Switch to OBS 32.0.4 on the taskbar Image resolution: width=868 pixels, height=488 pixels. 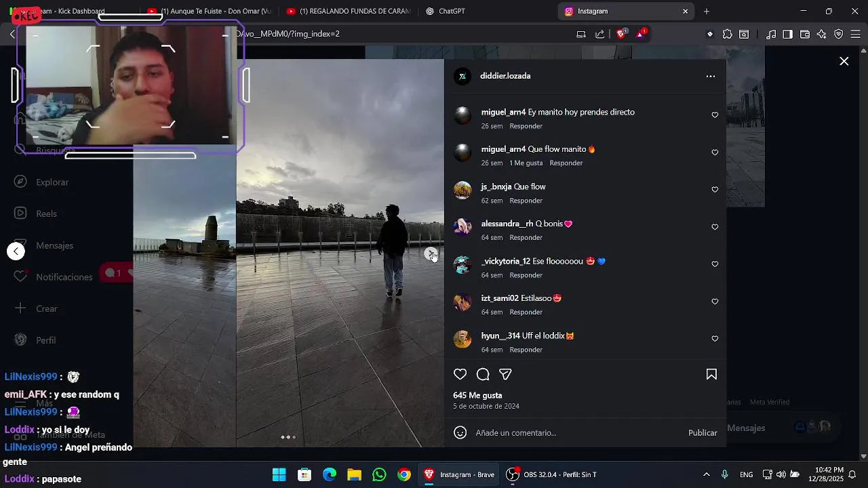coord(552,474)
